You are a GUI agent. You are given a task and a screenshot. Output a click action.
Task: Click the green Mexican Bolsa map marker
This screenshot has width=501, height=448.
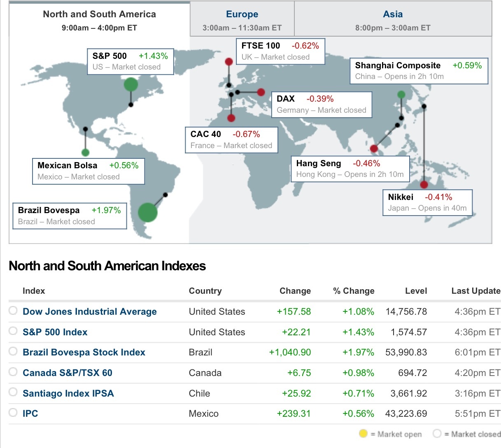click(x=85, y=153)
